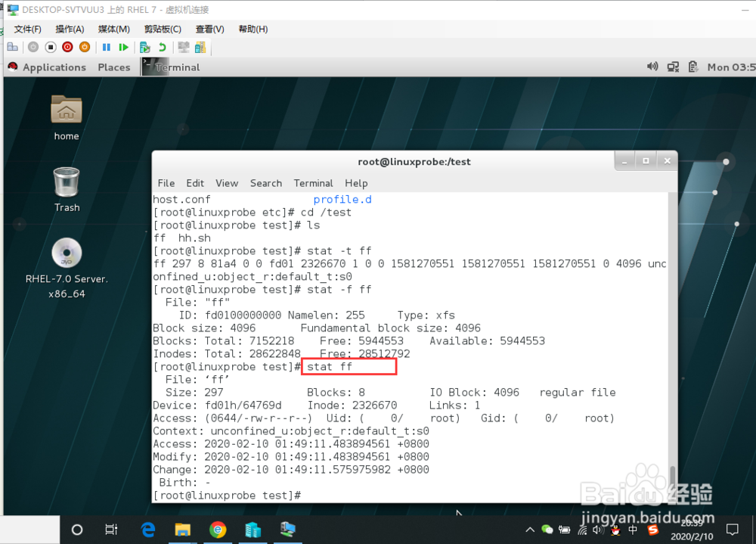The image size is (756, 544).
Task: Open the terminal's Terminal menu
Action: click(x=314, y=183)
